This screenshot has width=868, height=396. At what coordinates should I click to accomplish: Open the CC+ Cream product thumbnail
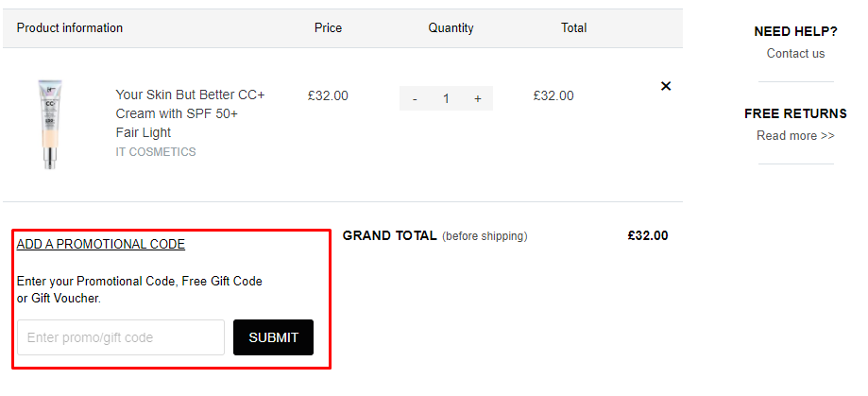48,124
